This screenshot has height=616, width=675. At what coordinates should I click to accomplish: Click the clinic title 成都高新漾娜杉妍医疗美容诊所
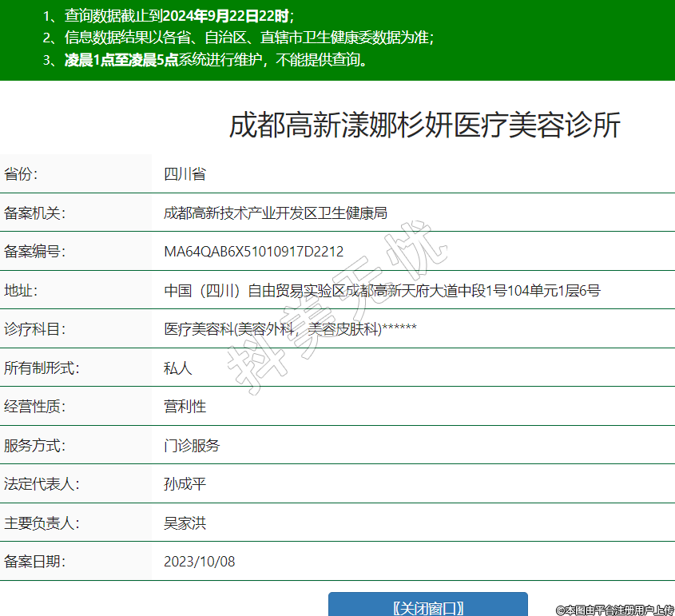tap(424, 126)
